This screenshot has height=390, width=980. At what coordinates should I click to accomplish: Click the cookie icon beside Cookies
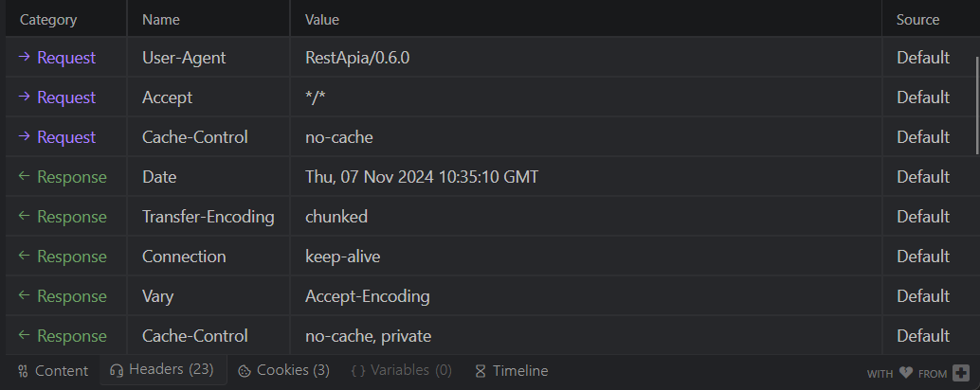click(x=245, y=371)
